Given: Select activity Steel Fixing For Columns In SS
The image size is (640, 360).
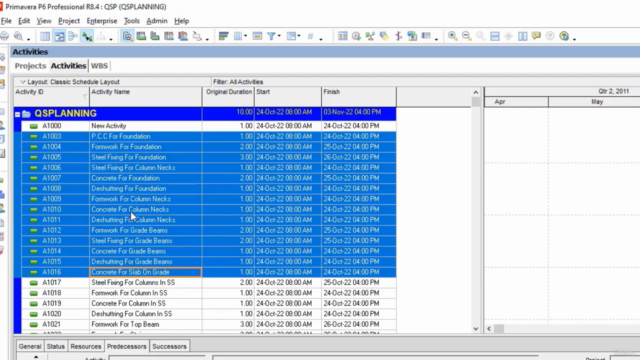Looking at the screenshot, I should [208, 282].
